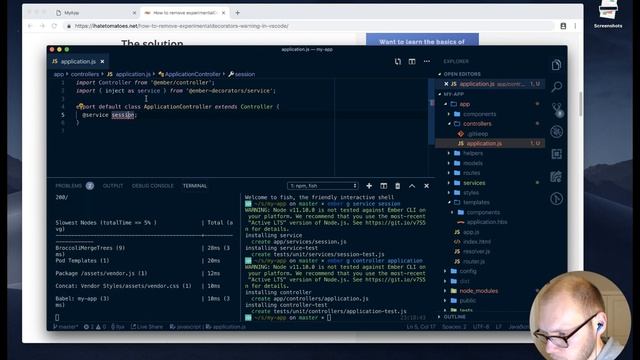The width and height of the screenshot is (640, 360).
Task: Maximize the panel with the up chevron
Action: click(412, 186)
